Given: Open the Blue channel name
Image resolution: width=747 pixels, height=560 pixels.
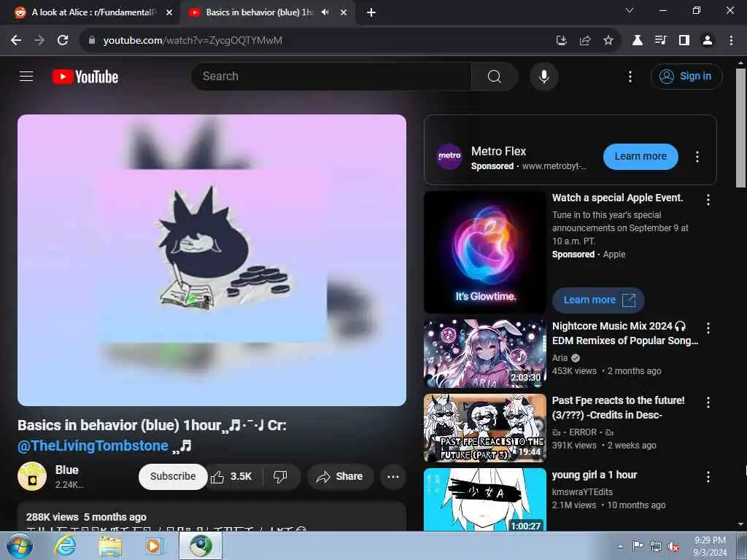Looking at the screenshot, I should tap(66, 470).
